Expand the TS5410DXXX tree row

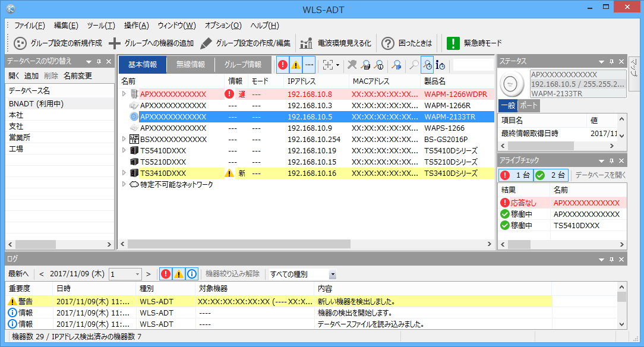tap(124, 150)
